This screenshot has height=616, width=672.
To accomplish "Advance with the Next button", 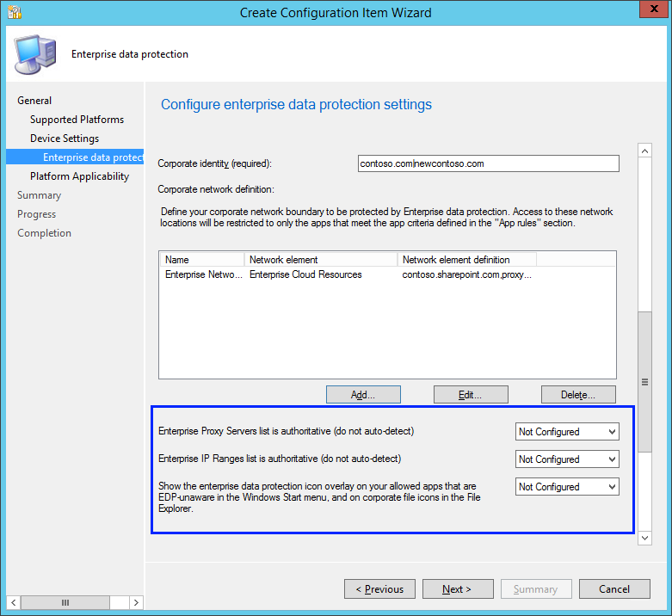I will [x=458, y=589].
